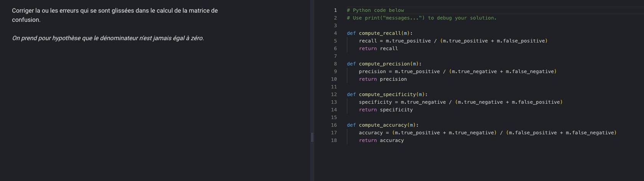644x181 pixels.
Task: Click the "# Python code below" comment line
Action: (375, 10)
